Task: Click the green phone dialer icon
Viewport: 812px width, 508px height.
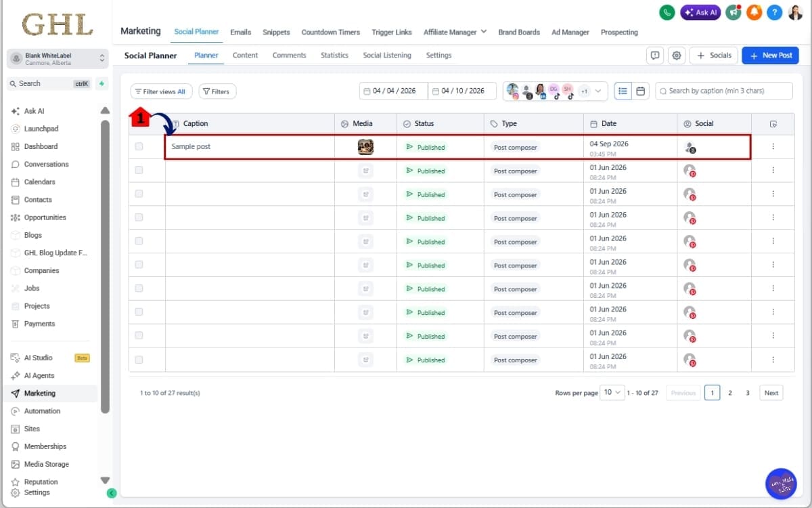Action: coord(667,12)
